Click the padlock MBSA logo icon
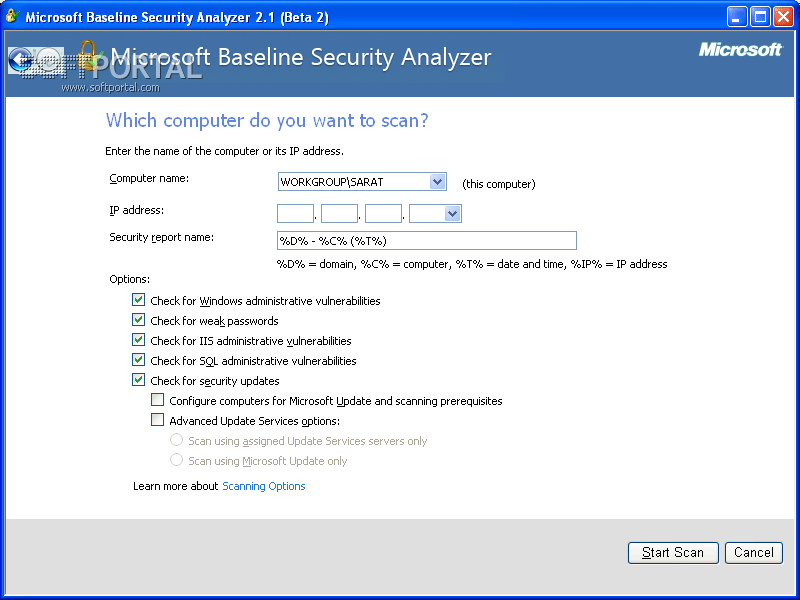800x600 pixels. point(89,55)
